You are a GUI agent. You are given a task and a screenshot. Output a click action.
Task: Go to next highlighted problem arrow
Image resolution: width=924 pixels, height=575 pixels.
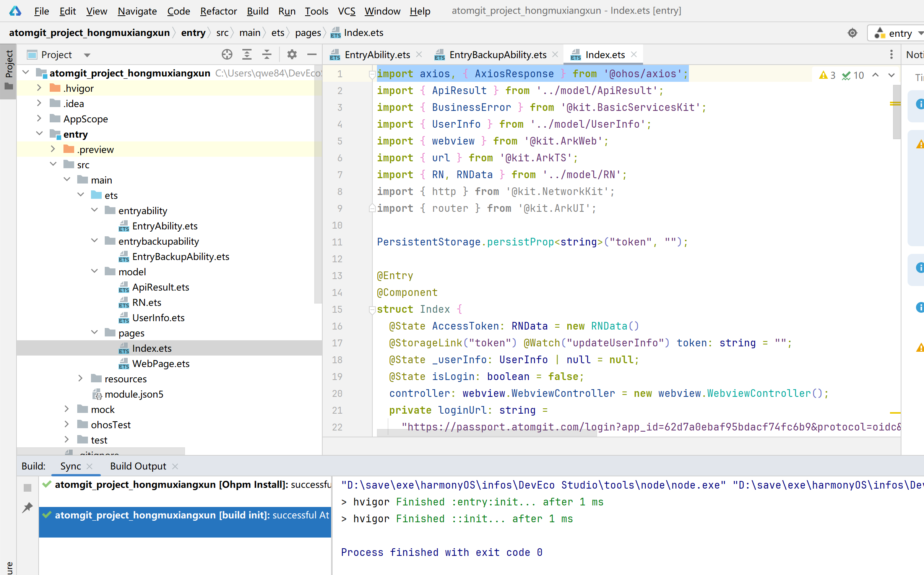click(892, 75)
